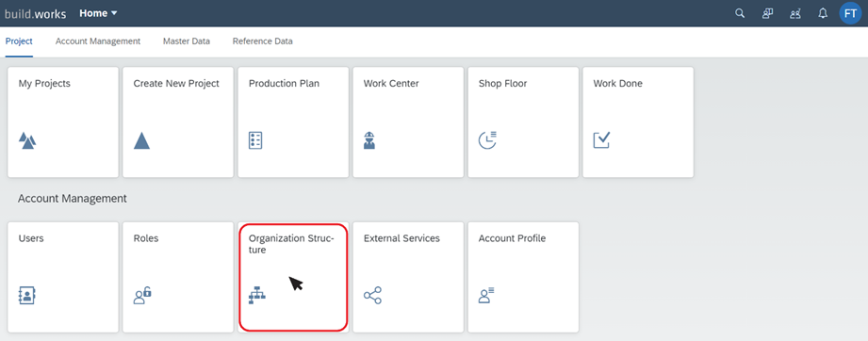Click the External Services share icon
Screen dimensions: 868x341
click(x=372, y=296)
